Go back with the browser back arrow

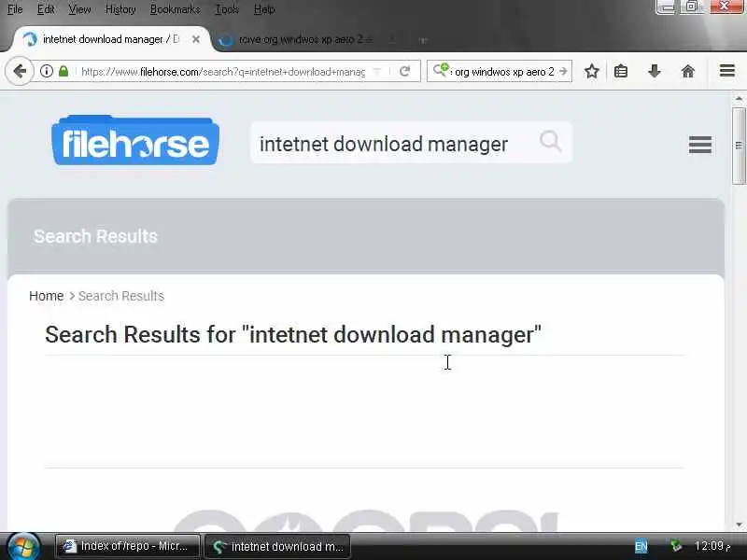point(20,72)
